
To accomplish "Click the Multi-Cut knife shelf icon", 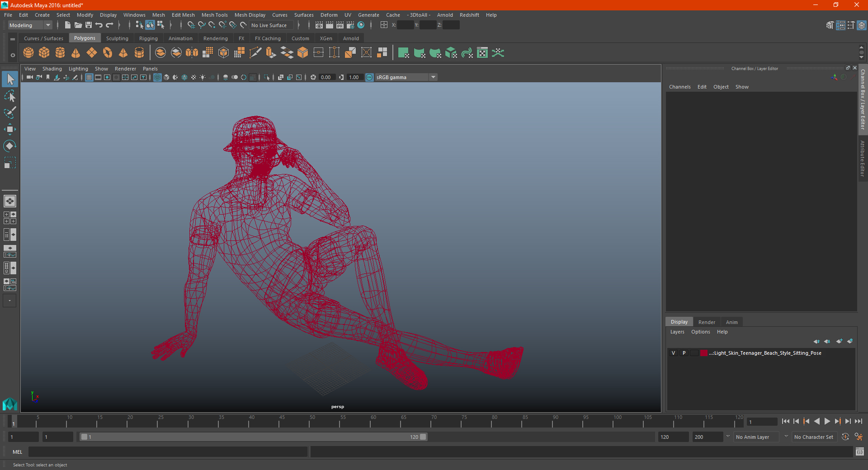I will 255,53.
